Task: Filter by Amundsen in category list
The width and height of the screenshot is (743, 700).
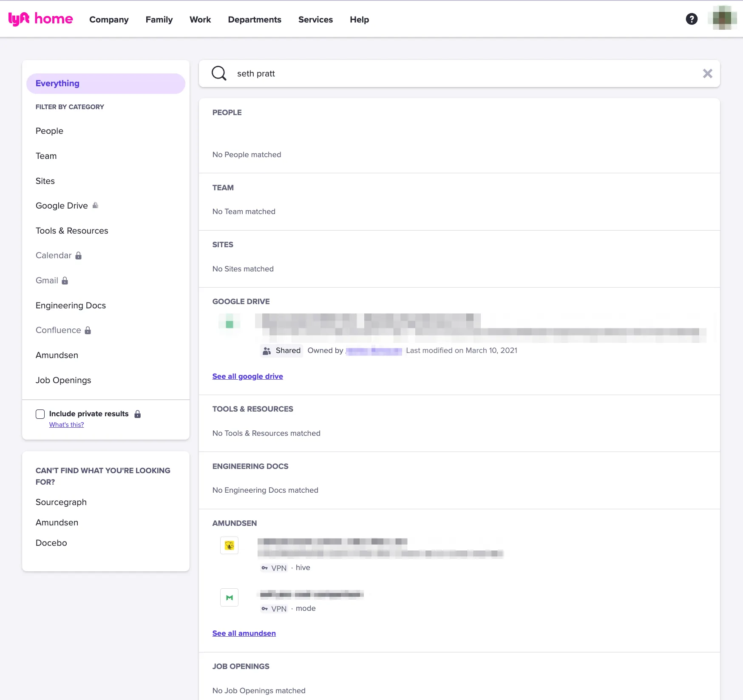Action: pyautogui.click(x=57, y=355)
